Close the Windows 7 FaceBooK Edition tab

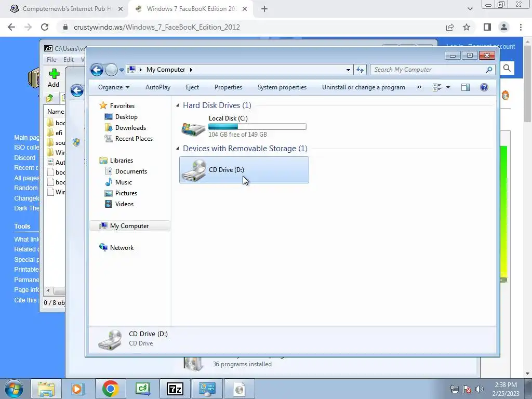[245, 9]
